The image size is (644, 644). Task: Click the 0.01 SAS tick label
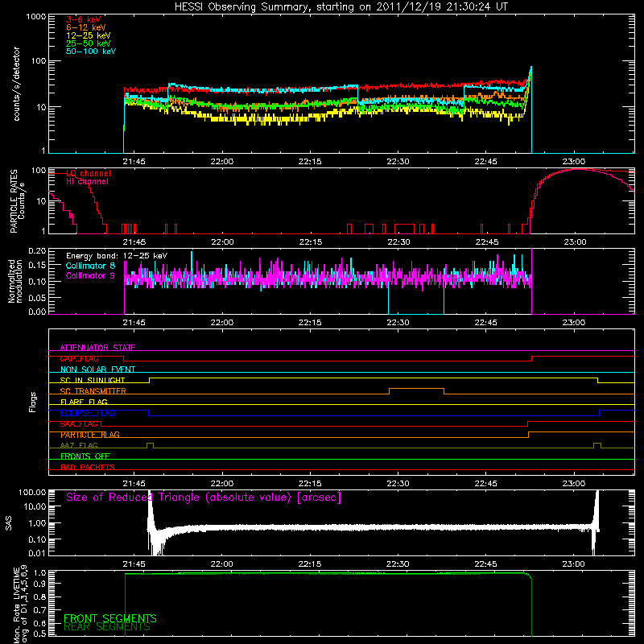click(x=37, y=553)
